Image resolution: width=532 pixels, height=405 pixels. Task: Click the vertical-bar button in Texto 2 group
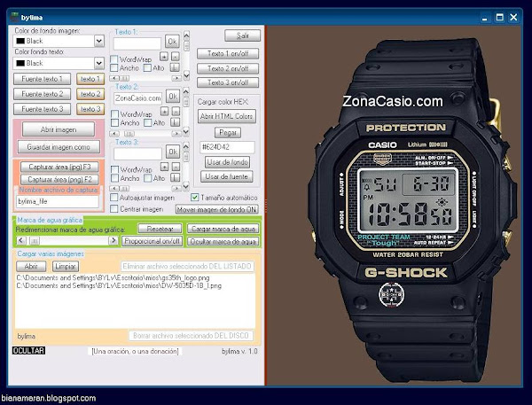[x=175, y=122]
